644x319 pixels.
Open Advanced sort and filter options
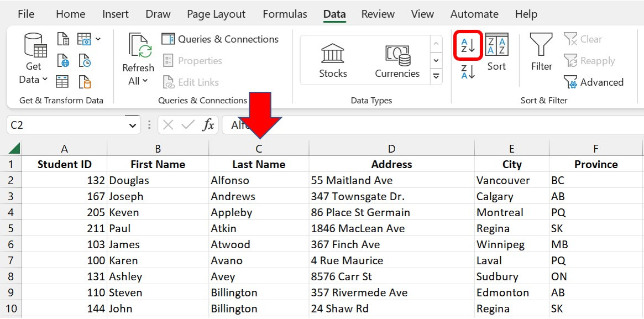click(593, 82)
